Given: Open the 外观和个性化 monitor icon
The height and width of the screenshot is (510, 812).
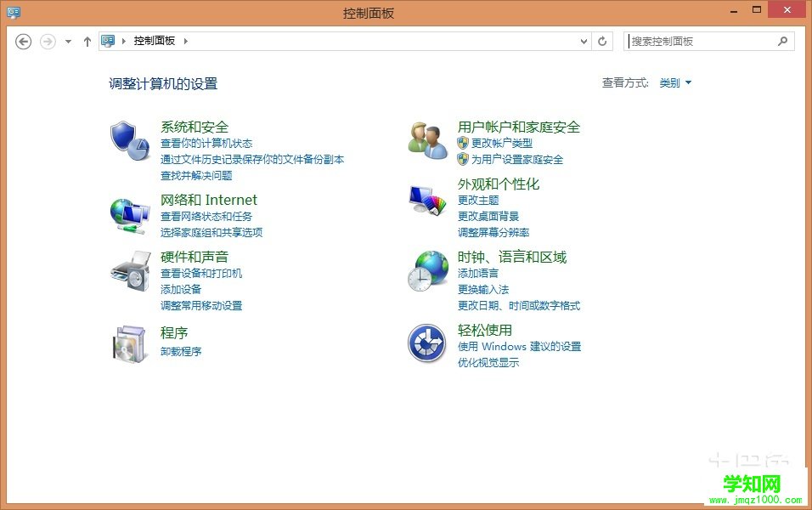Looking at the screenshot, I should click(428, 201).
